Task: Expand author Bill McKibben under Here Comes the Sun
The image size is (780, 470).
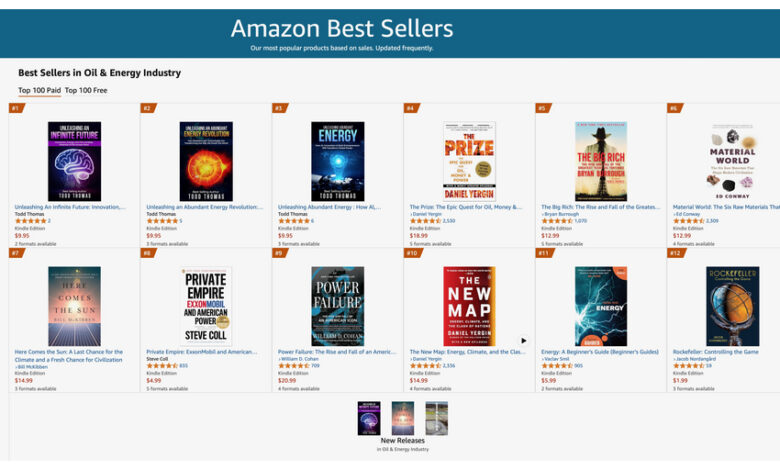Action: tap(31, 359)
